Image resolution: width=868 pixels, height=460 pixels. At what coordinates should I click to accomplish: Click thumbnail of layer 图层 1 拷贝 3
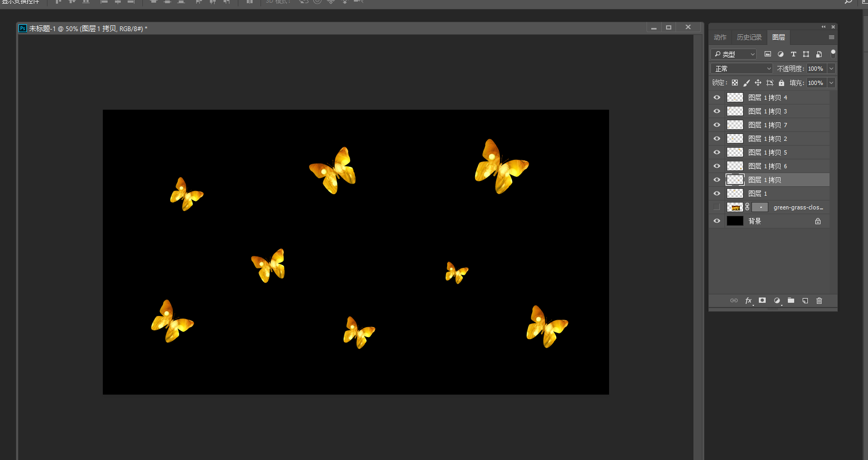pyautogui.click(x=735, y=111)
